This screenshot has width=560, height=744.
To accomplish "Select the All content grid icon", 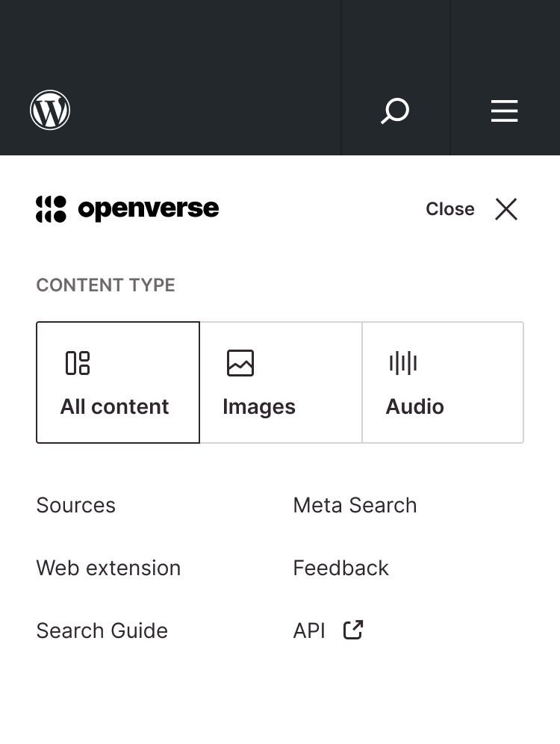I will (77, 363).
